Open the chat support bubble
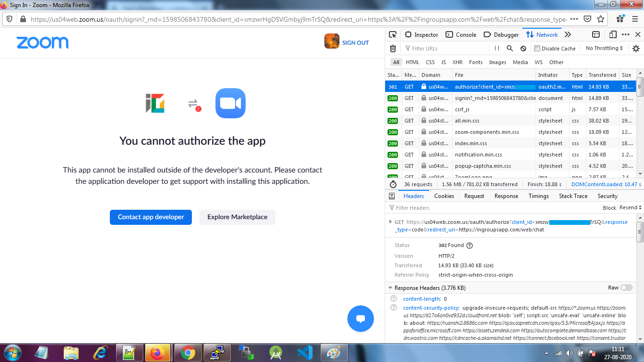The height and width of the screenshot is (362, 644). click(x=361, y=319)
